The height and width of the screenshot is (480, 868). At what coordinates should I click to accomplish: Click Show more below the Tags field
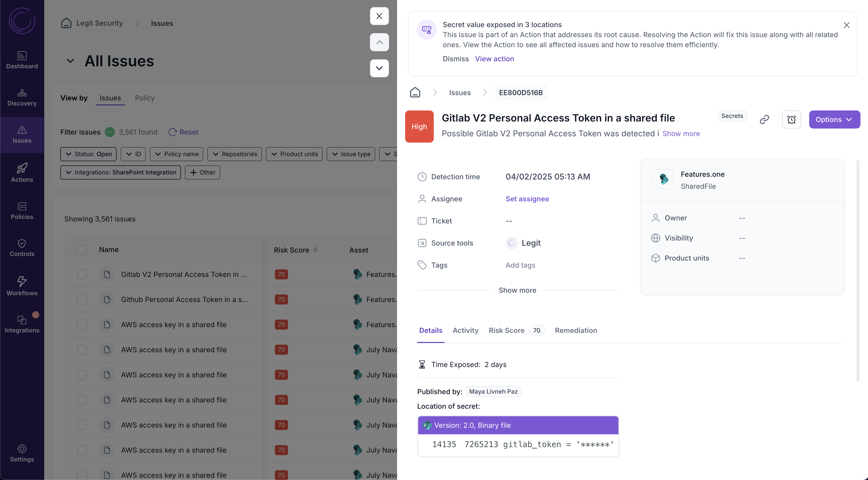coord(517,290)
